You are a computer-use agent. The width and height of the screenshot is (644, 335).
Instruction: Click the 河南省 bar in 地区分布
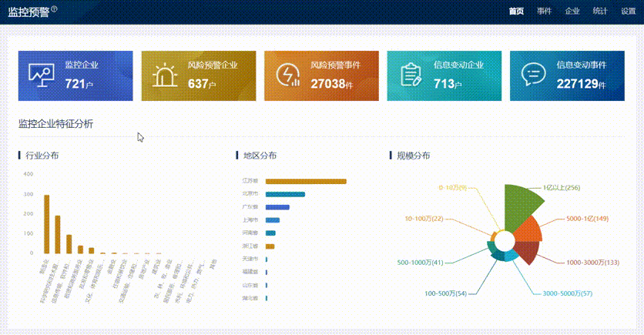pos(270,233)
